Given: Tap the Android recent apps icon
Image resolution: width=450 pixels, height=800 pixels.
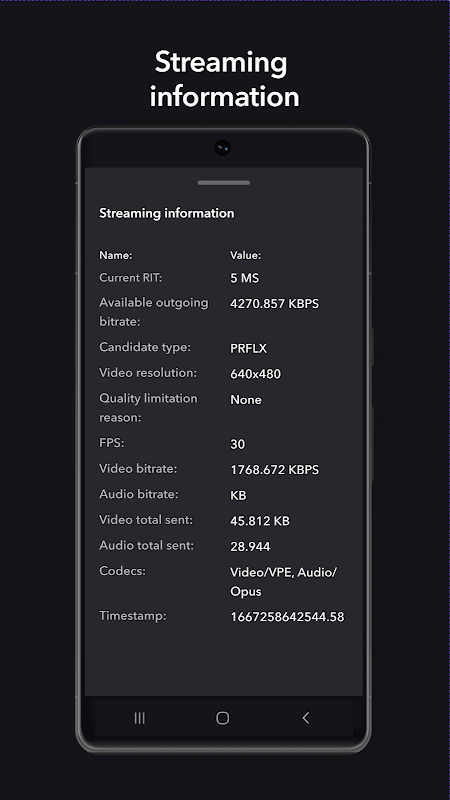Looking at the screenshot, I should click(x=139, y=718).
